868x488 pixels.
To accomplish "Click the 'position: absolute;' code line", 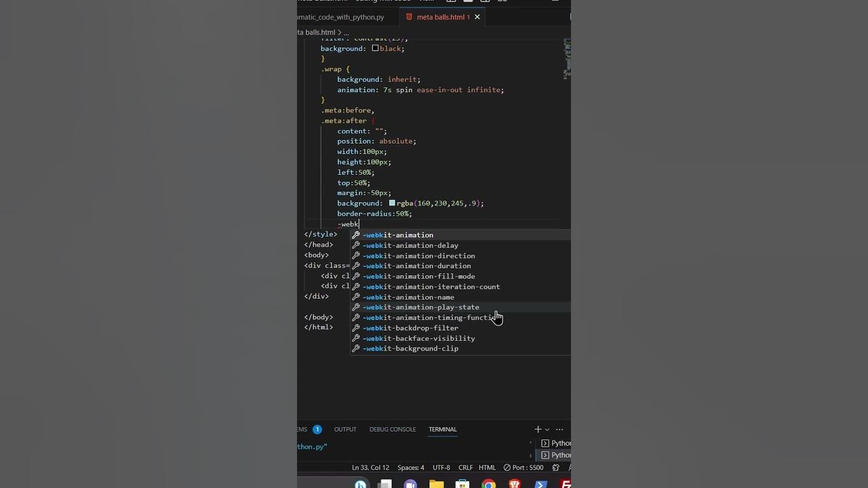I will pos(376,141).
